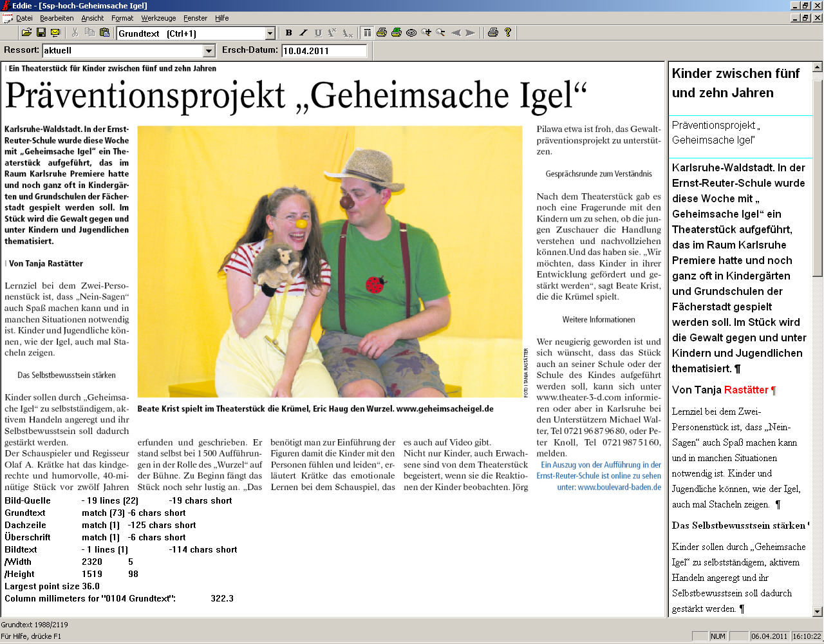This screenshot has height=644, width=824.
Task: Open the Grundtext style dropdown
Action: pos(270,33)
